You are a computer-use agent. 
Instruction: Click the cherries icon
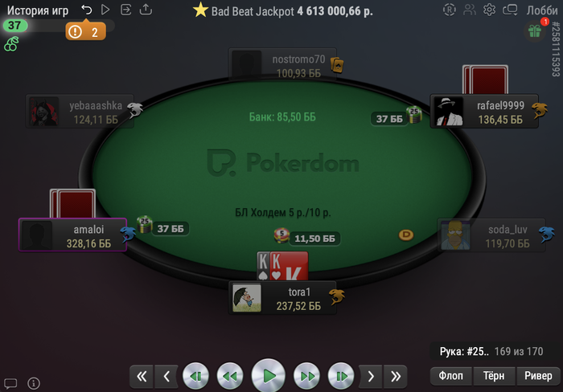[11, 44]
